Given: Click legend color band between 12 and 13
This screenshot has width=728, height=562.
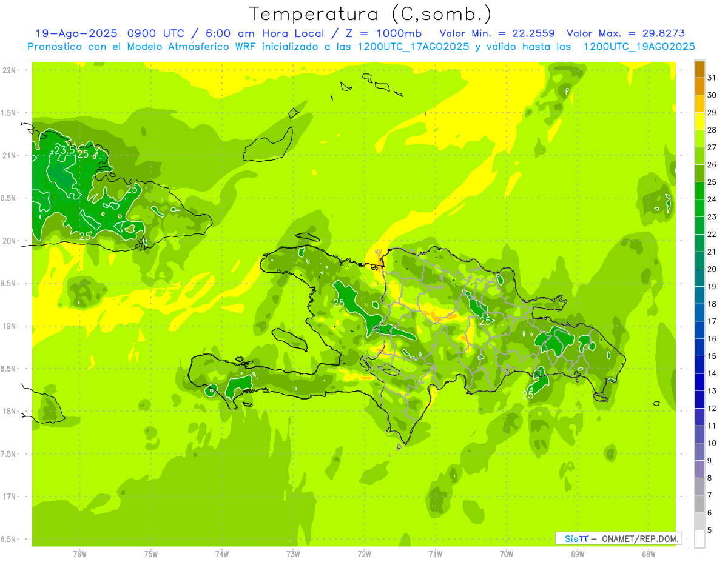Looking at the screenshot, I should (699, 400).
